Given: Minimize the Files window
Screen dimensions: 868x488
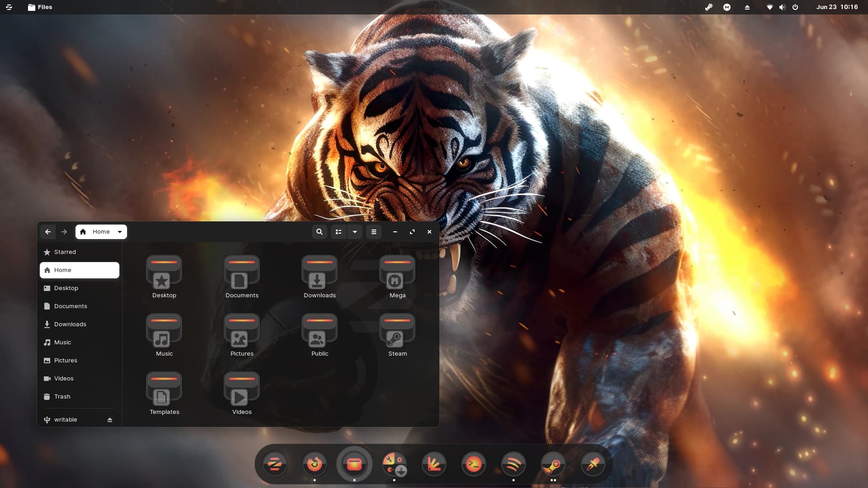Looking at the screenshot, I should point(395,232).
